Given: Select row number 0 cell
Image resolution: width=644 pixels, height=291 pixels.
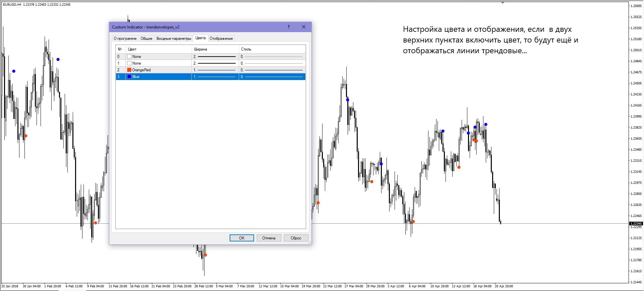Looking at the screenshot, I should 120,57.
